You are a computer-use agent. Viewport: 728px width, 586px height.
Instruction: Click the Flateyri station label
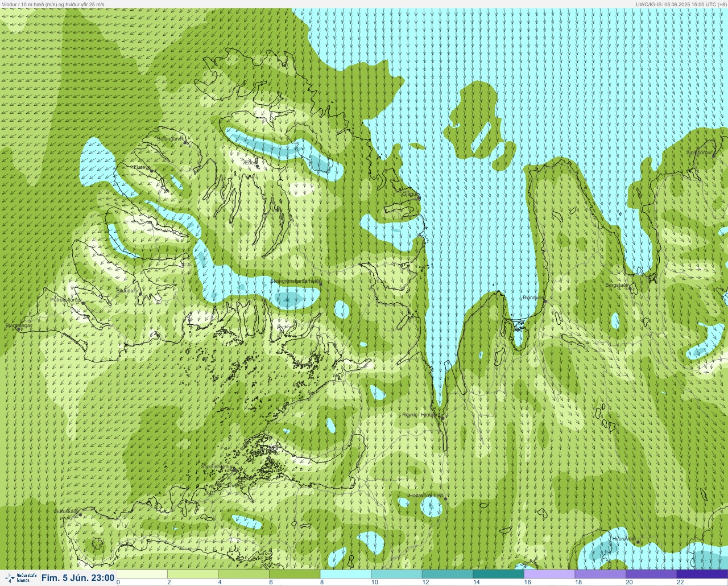[141, 167]
